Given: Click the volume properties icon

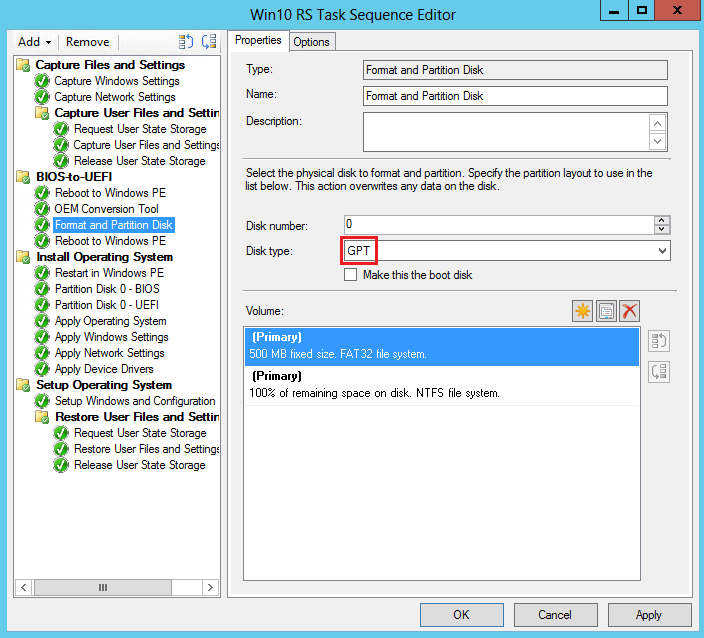Looking at the screenshot, I should pos(606,311).
